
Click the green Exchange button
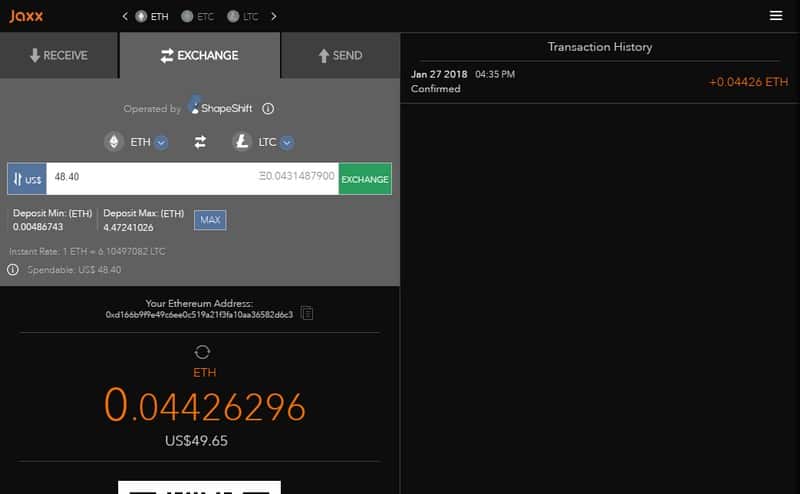click(x=365, y=179)
